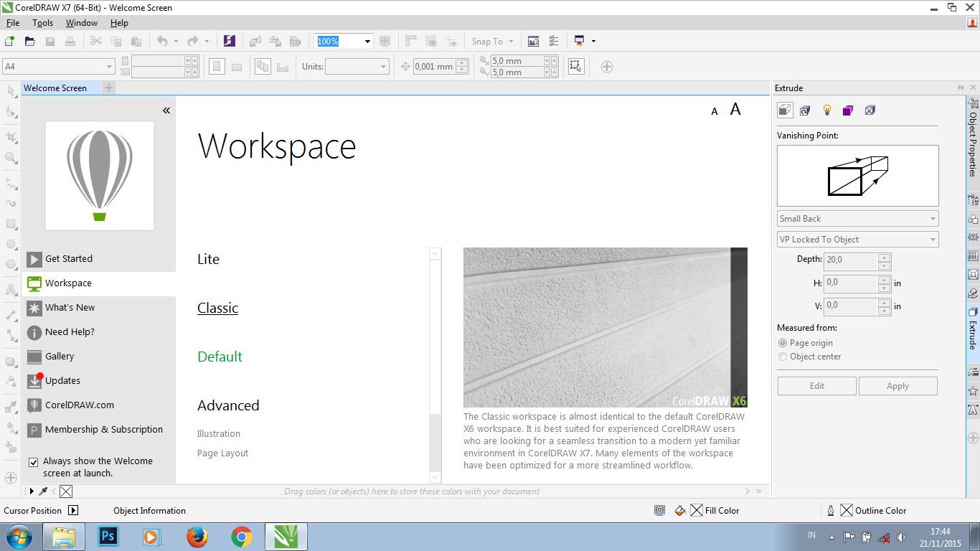980x551 pixels.
Task: Click the Apply button in Extrude docker
Action: point(898,386)
